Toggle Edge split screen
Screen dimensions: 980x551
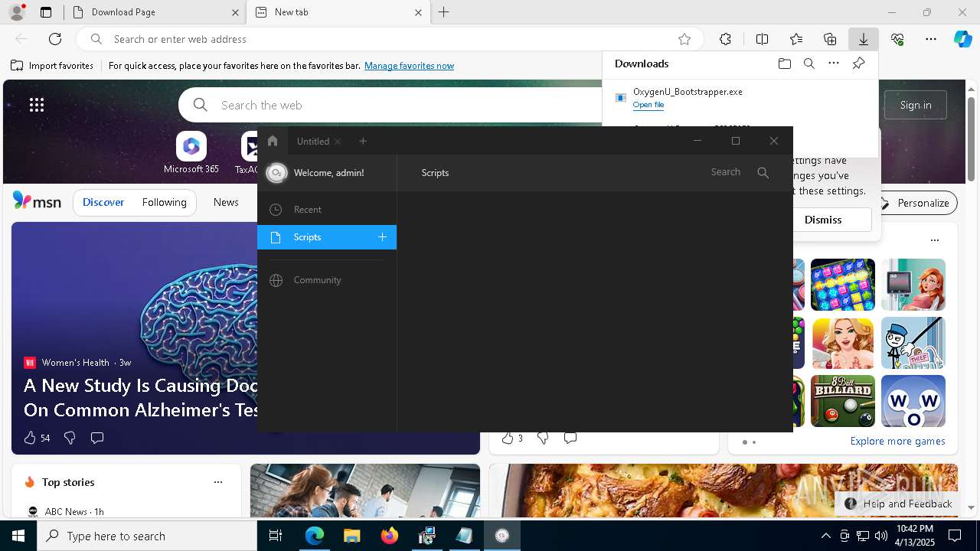click(x=762, y=39)
